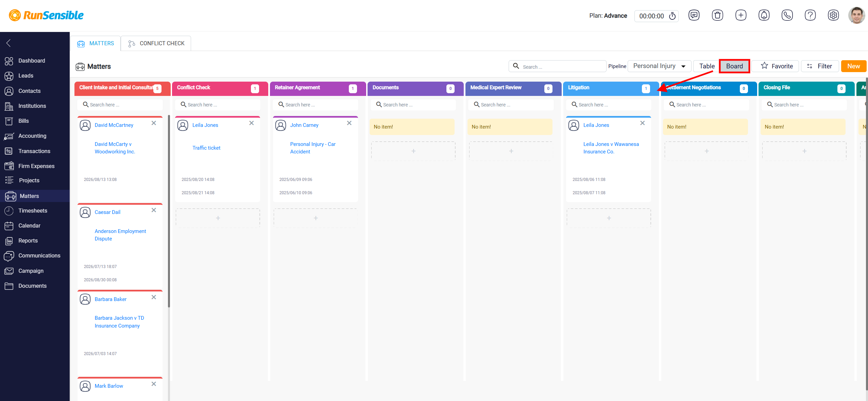Image resolution: width=868 pixels, height=401 pixels.
Task: Click the quick add plus icon
Action: pyautogui.click(x=741, y=15)
